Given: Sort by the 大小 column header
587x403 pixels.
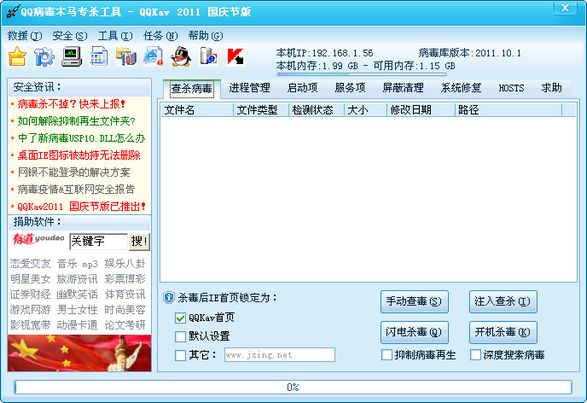Looking at the screenshot, I should 365,110.
